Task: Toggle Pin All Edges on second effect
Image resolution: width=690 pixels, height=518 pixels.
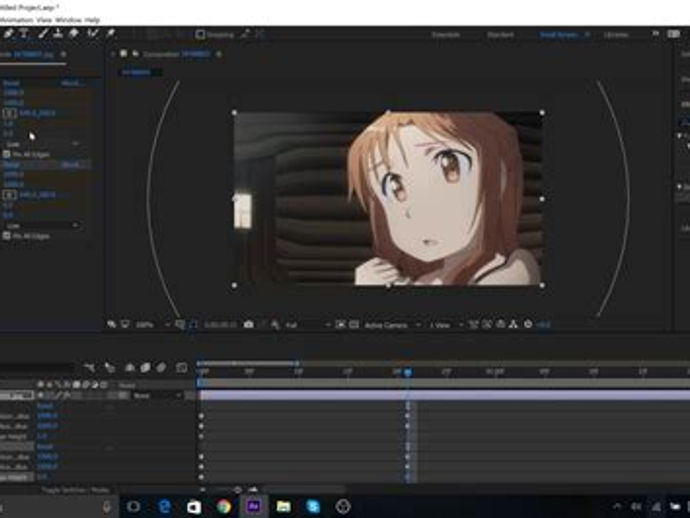Action: (7, 236)
